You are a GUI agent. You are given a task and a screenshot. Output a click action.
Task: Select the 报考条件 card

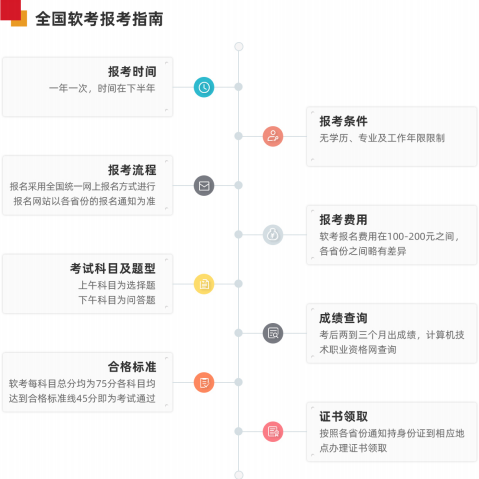(392, 136)
